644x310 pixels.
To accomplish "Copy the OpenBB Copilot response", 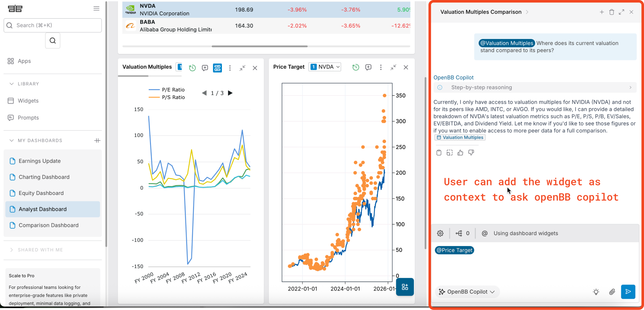I will pyautogui.click(x=439, y=152).
